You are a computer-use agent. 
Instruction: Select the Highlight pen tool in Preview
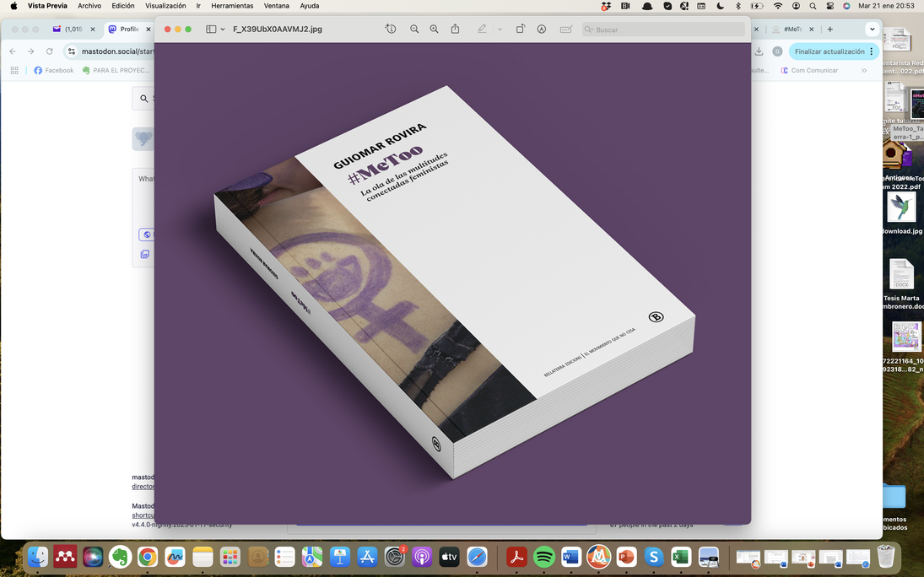482,29
